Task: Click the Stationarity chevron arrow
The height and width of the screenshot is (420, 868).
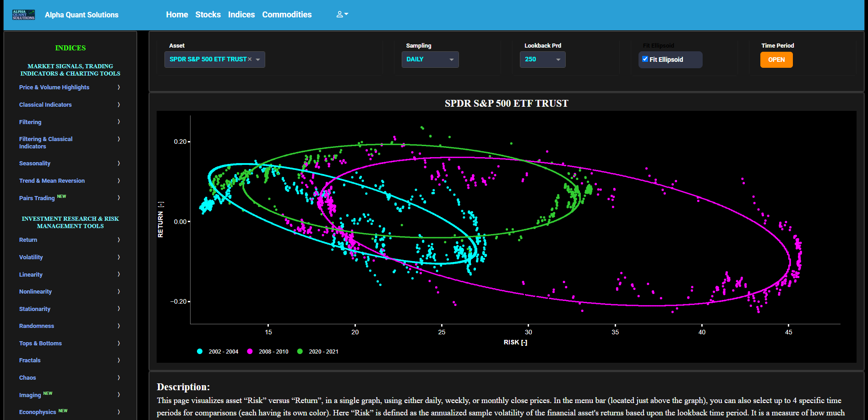Action: [x=119, y=309]
